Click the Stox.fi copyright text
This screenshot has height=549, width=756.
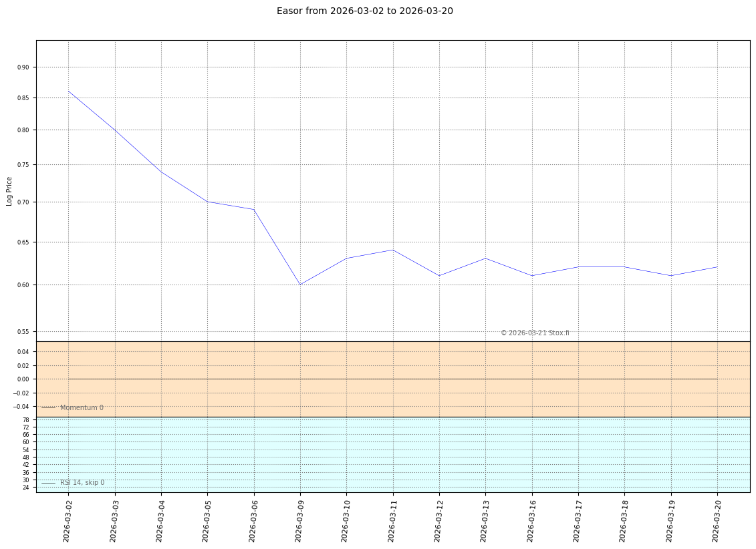535,333
